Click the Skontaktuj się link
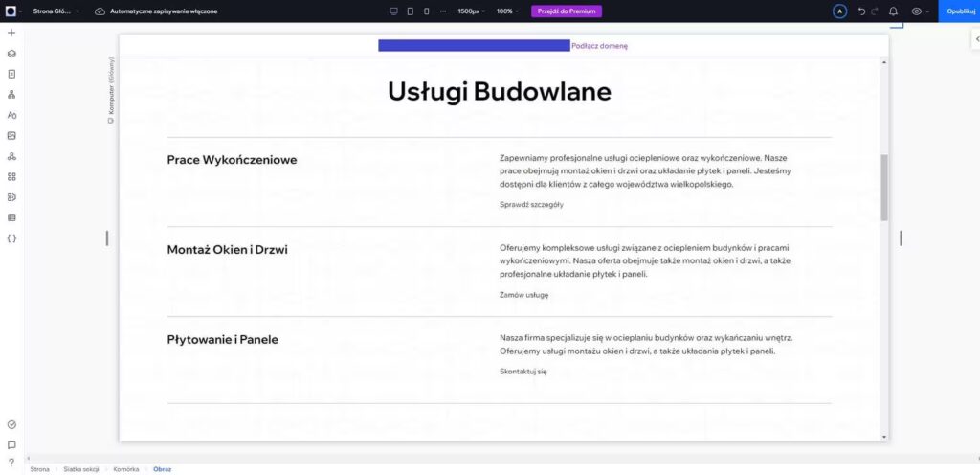This screenshot has height=475, width=980. 523,372
